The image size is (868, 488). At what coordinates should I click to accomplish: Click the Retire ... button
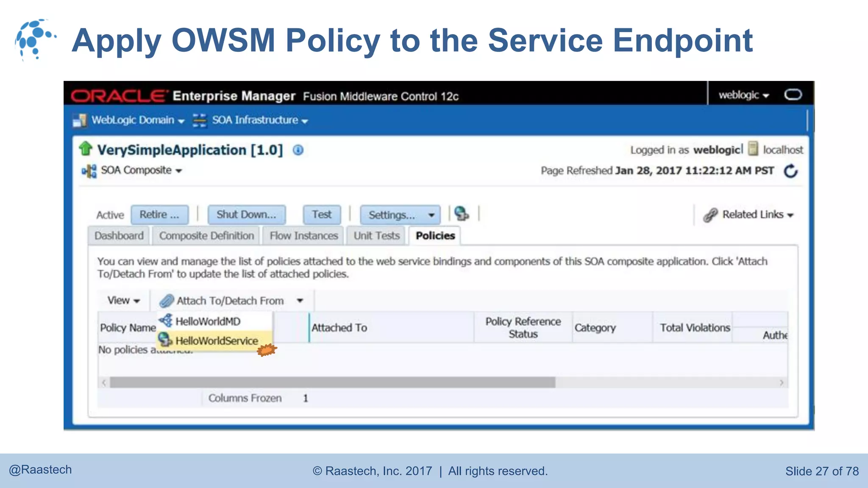159,215
